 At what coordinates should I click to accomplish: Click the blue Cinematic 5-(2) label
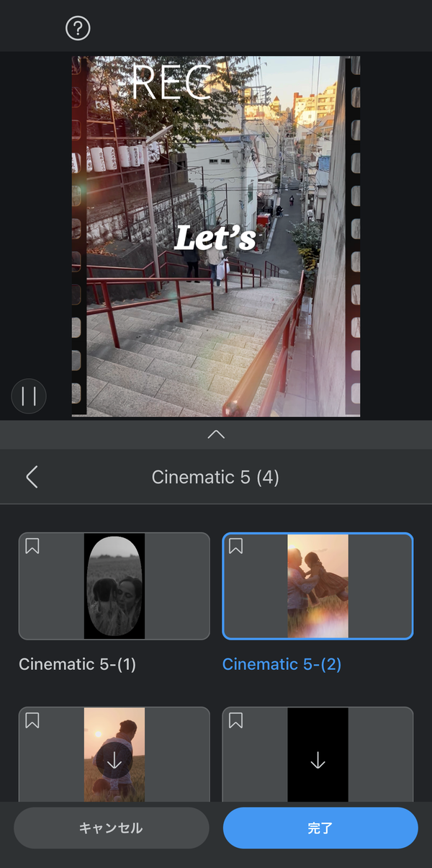282,664
